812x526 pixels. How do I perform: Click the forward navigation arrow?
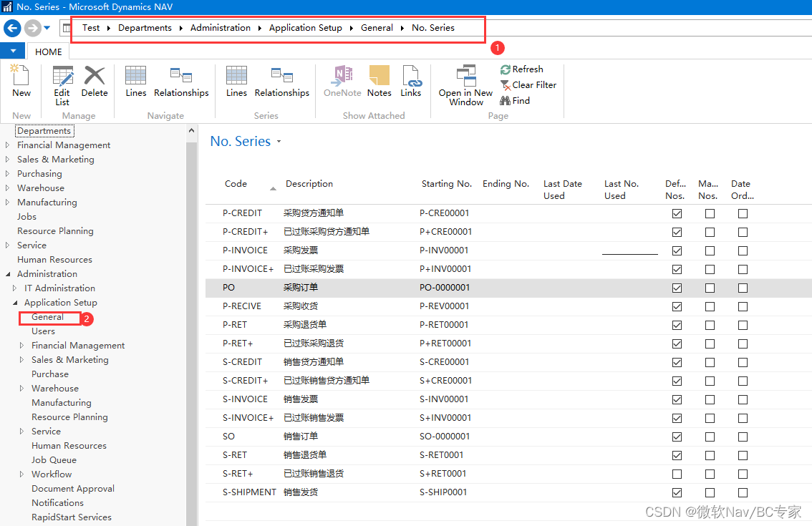coord(33,28)
